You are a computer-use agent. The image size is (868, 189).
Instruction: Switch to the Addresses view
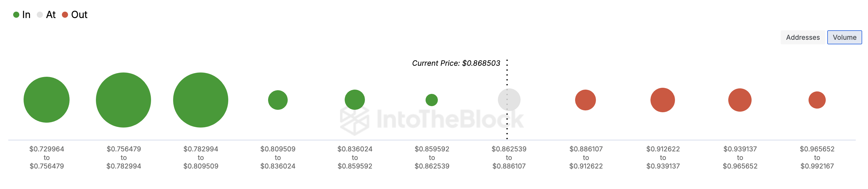[x=803, y=37]
